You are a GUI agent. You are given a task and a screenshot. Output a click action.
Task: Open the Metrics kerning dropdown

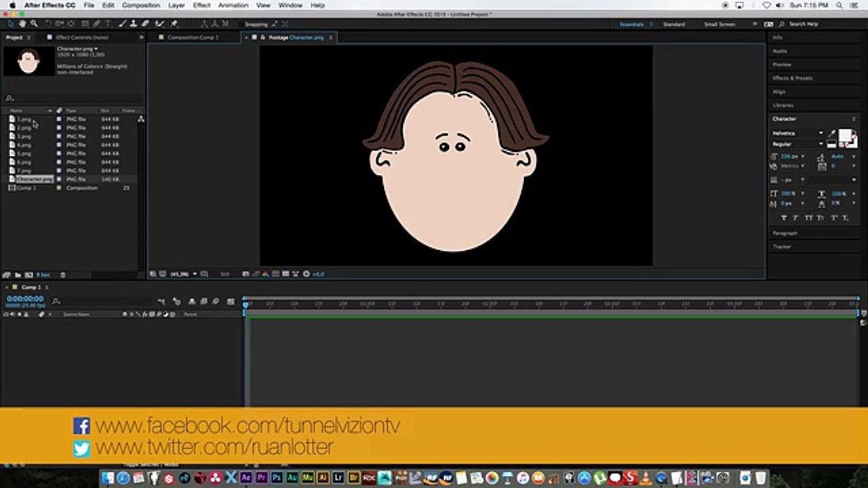tap(803, 166)
